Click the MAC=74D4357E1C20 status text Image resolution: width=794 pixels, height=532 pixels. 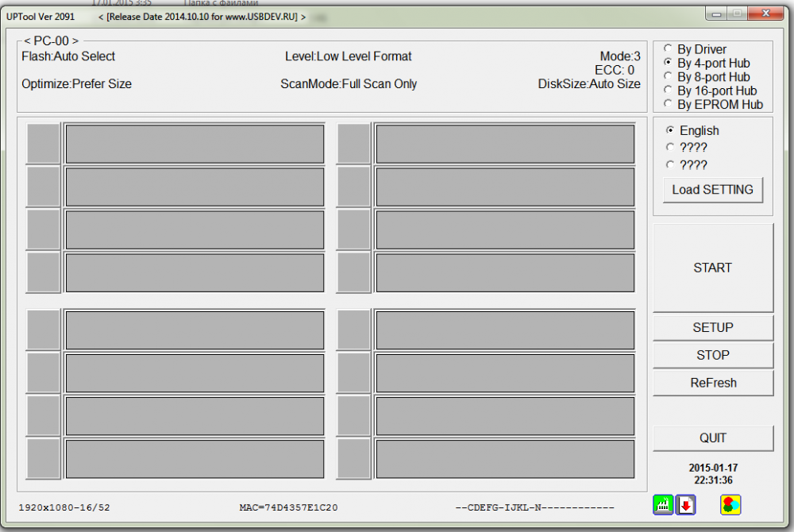(289, 507)
